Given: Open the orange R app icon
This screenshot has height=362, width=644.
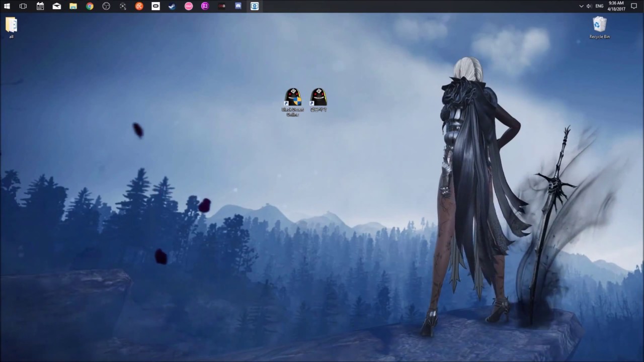Looking at the screenshot, I should point(139,6).
